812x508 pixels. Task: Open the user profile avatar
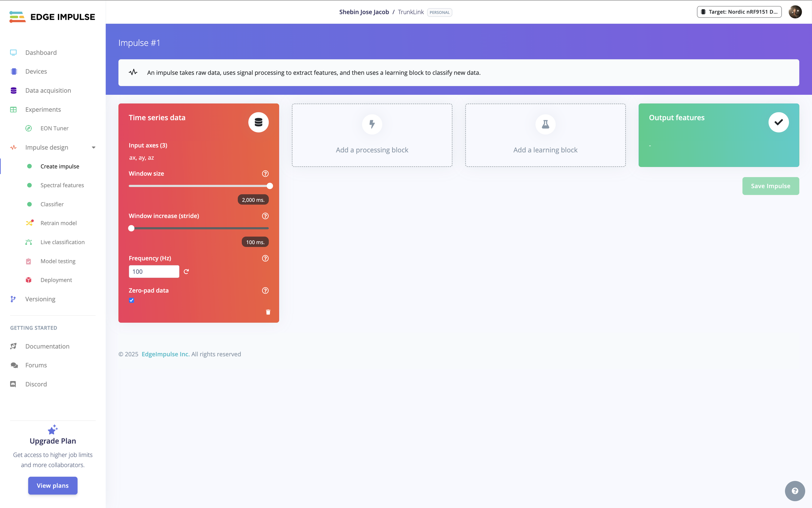click(795, 12)
